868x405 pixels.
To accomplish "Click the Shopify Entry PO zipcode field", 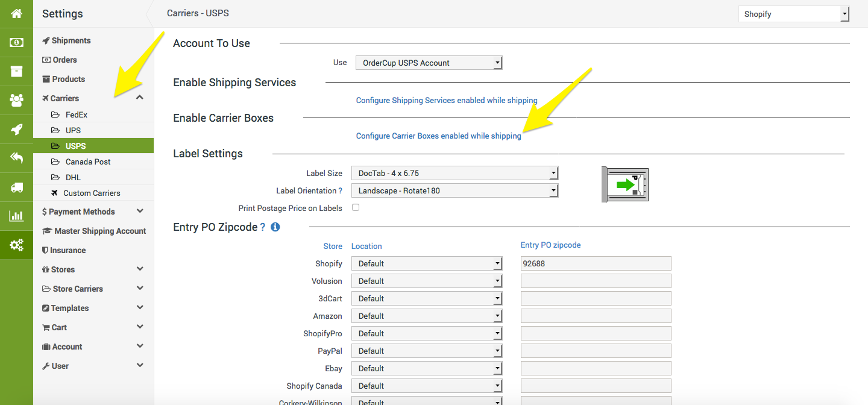I will tap(596, 263).
